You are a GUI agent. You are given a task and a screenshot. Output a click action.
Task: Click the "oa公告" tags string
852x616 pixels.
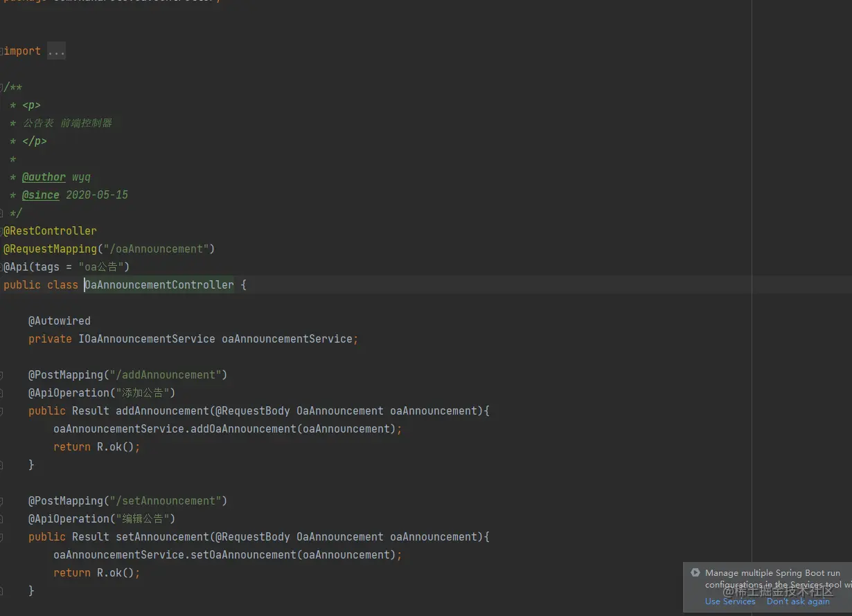[101, 267]
